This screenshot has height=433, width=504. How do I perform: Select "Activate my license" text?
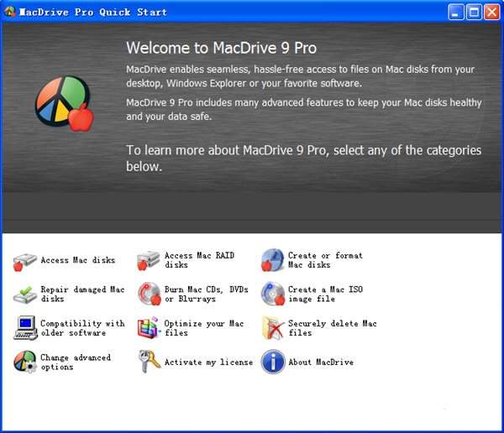(x=208, y=362)
